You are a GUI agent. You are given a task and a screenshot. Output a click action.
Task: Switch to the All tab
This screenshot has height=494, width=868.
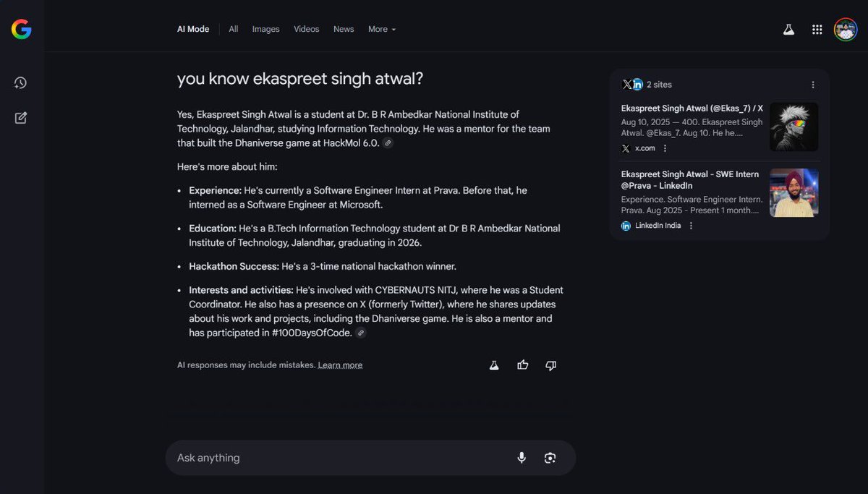coord(234,29)
